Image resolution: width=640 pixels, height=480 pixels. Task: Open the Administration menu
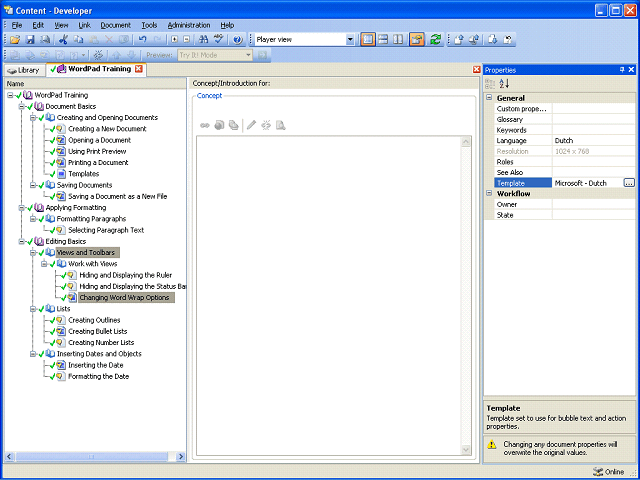pyautogui.click(x=189, y=25)
